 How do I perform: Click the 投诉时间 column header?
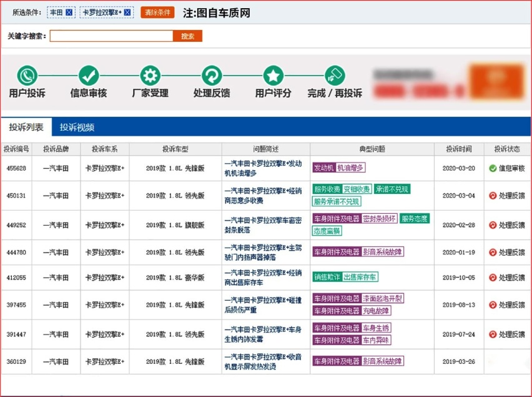(x=459, y=149)
